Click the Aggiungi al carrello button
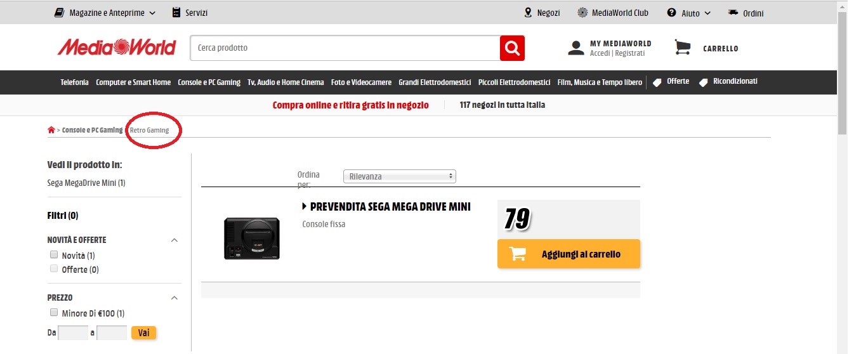 coord(569,254)
